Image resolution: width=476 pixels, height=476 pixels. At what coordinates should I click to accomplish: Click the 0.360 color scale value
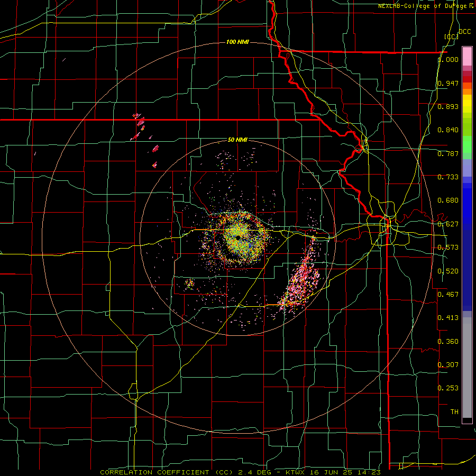pyautogui.click(x=448, y=342)
